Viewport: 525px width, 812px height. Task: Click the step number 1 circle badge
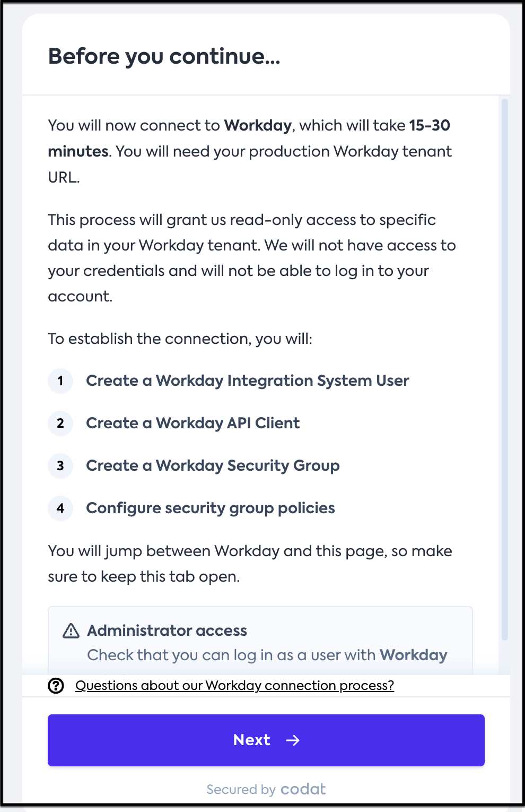coord(60,381)
